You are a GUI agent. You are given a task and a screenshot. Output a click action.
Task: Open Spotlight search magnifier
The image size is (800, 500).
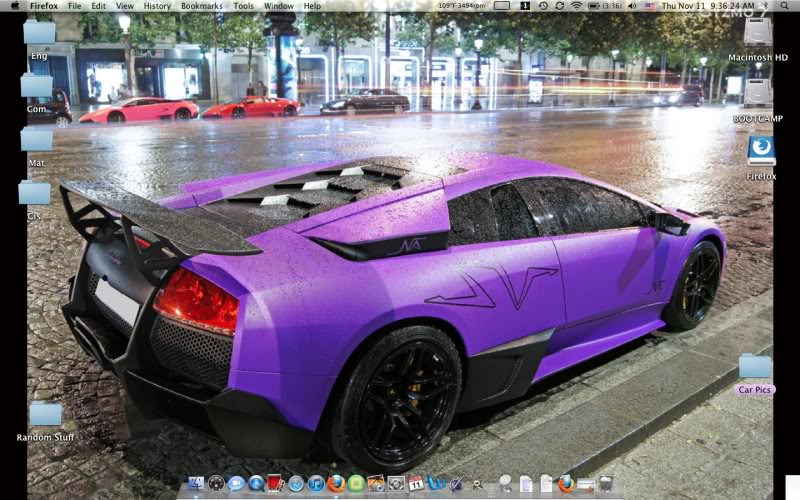click(784, 6)
